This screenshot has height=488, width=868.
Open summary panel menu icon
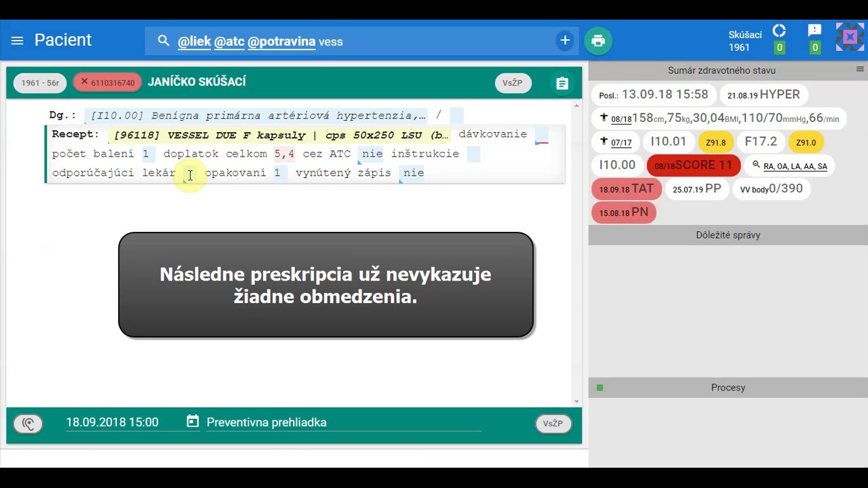click(860, 70)
